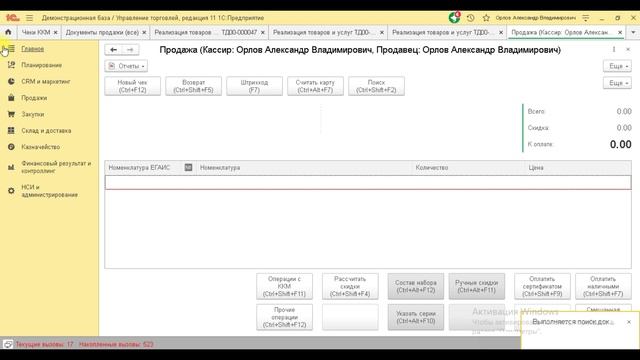Image resolution: width=640 pixels, height=360 pixels.
Task: Open the Склад и доставка section
Action: tap(46, 131)
